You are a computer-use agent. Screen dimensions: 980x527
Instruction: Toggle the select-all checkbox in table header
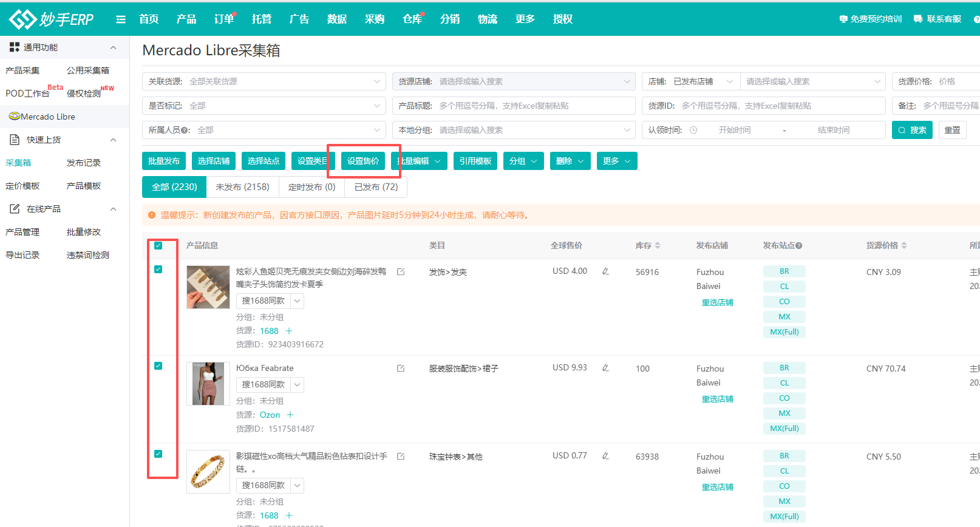[158, 246]
